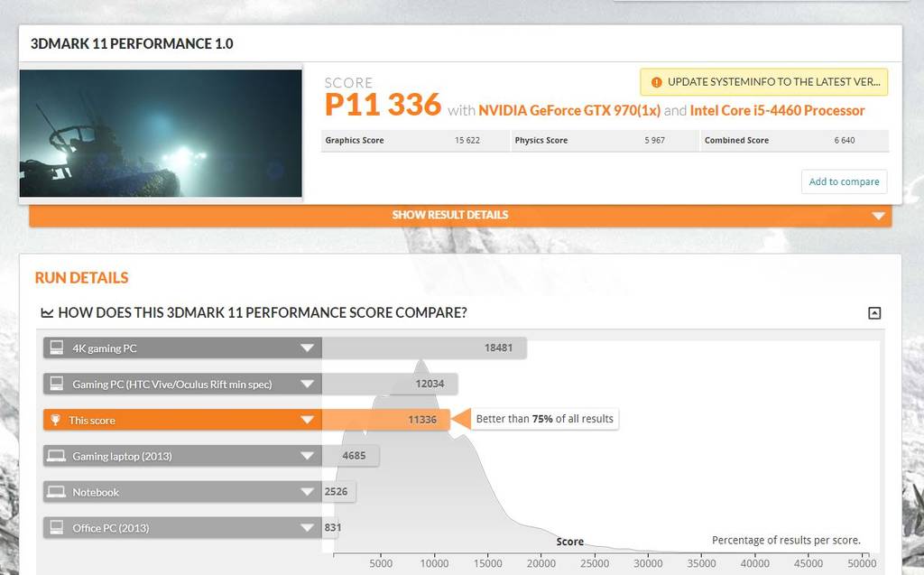924x575 pixels.
Task: Click the 18481 score bar value
Action: (498, 348)
